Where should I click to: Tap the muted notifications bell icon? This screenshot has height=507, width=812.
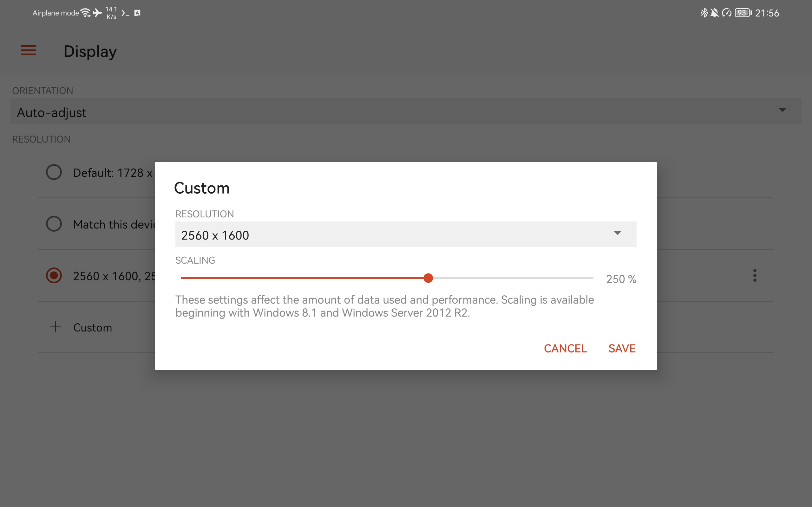coord(715,13)
